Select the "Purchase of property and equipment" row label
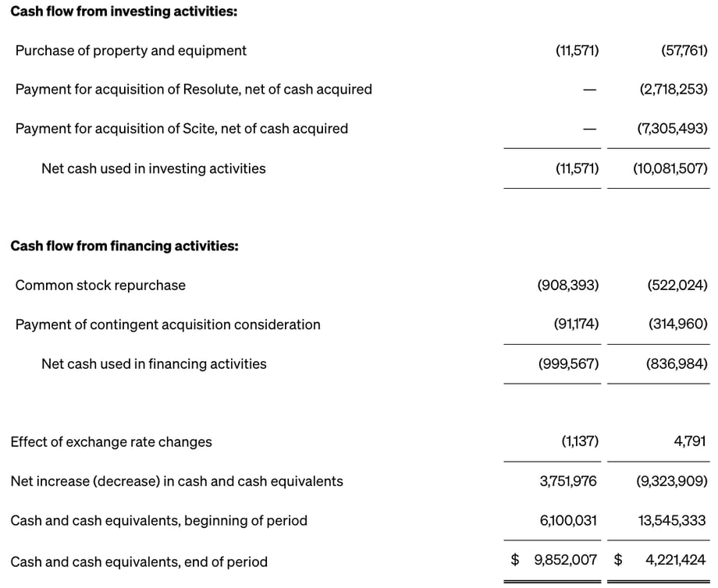 [130, 51]
